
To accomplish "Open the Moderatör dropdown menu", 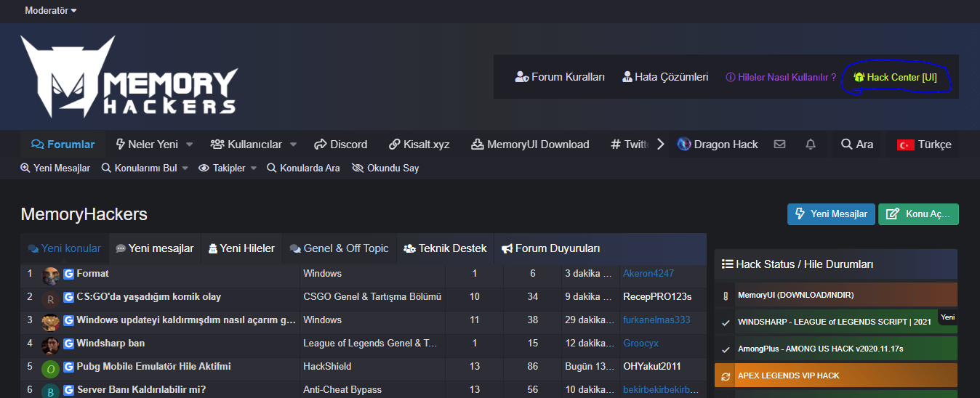I will point(50,11).
